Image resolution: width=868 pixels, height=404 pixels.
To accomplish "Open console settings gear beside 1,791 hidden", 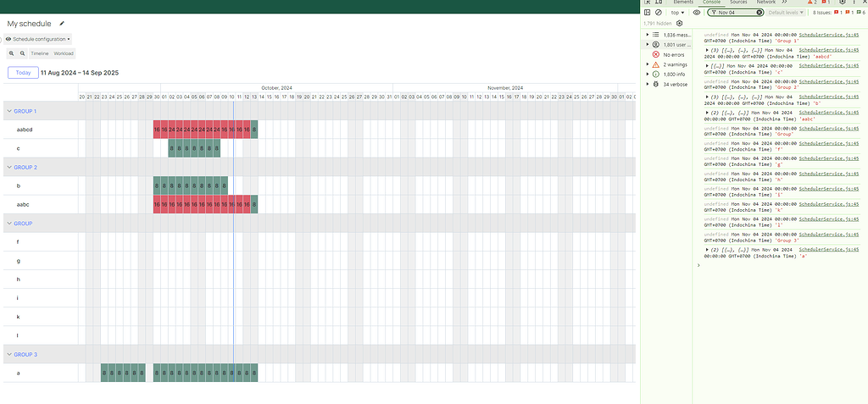I will pos(679,23).
